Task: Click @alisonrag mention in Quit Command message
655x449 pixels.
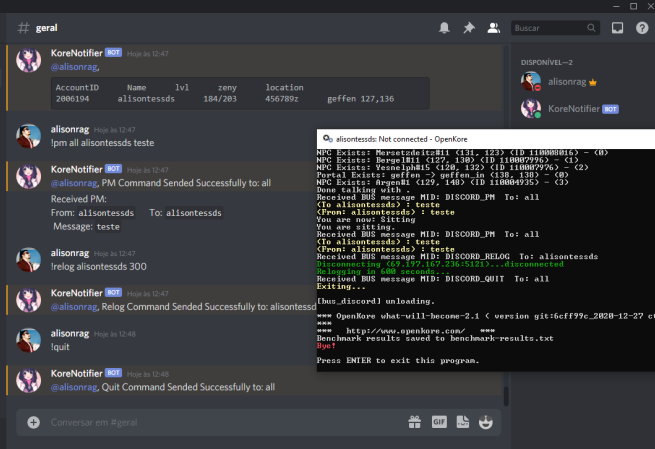Action: pos(75,387)
